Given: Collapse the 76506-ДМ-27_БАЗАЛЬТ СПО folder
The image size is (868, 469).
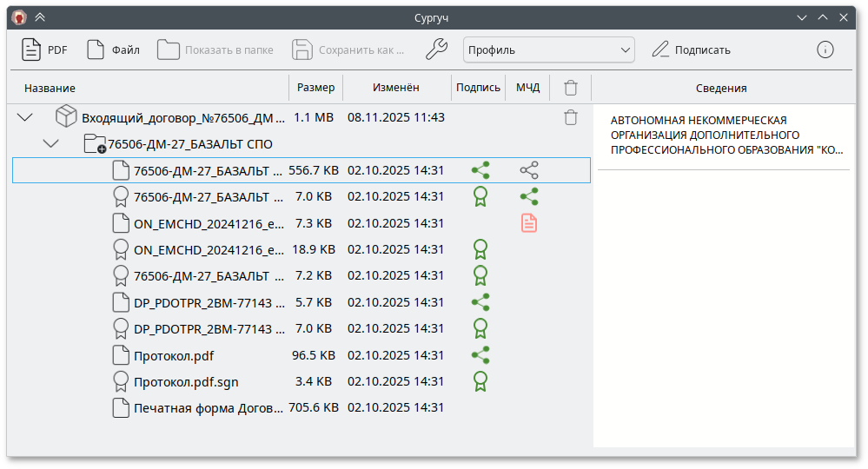Looking at the screenshot, I should point(50,143).
